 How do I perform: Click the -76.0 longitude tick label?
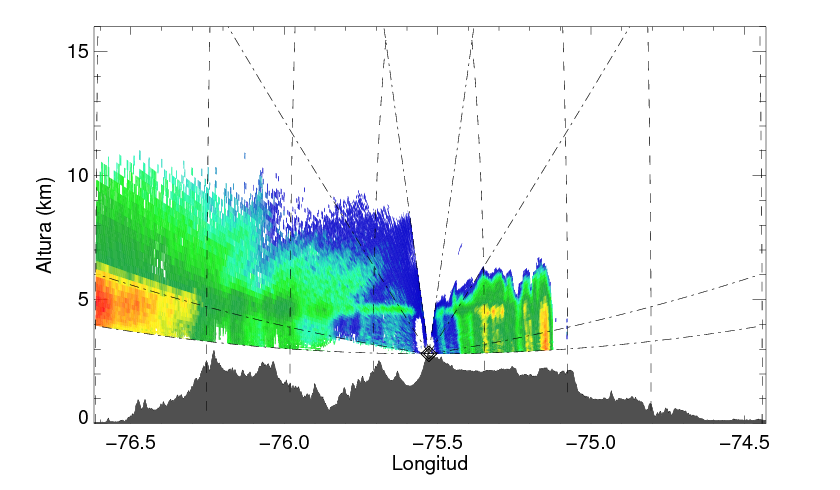(x=285, y=443)
